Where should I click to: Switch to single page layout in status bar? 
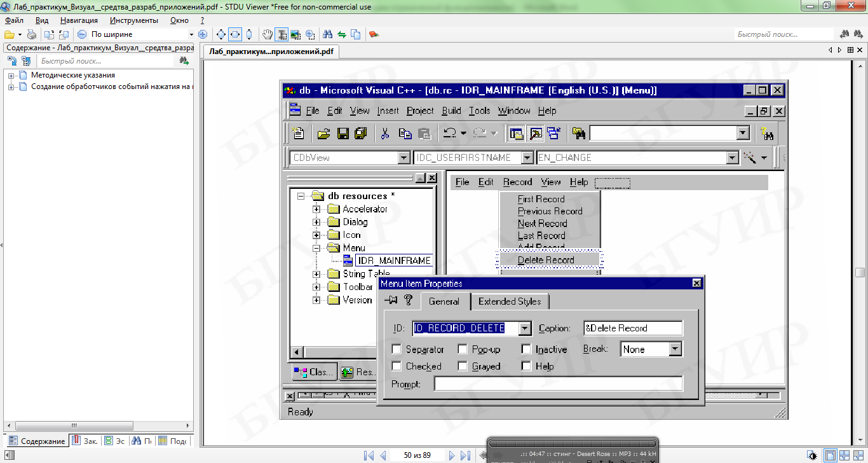831,455
